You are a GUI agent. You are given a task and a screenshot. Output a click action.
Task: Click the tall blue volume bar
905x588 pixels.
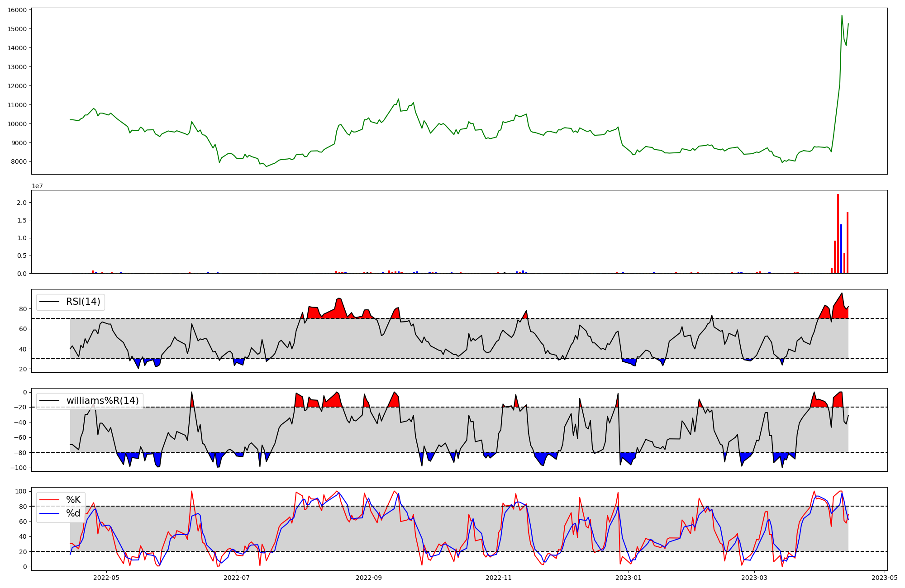click(841, 249)
